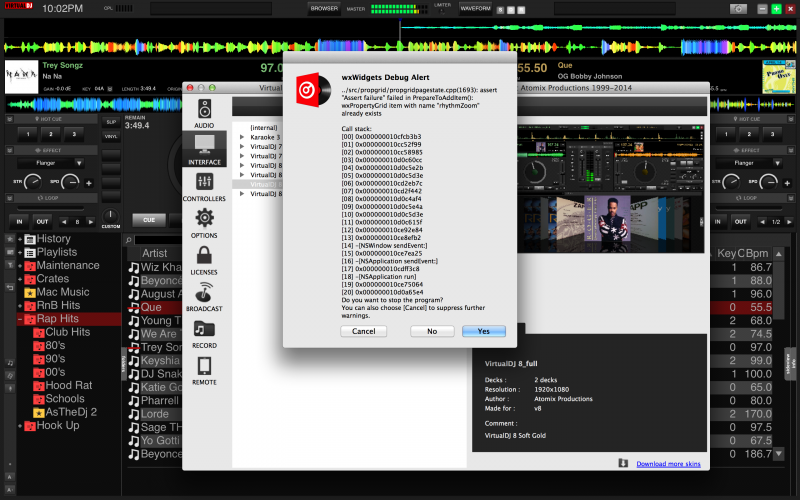The image size is (800, 500).
Task: Collapse the Rap Hits folder
Action: (20, 319)
